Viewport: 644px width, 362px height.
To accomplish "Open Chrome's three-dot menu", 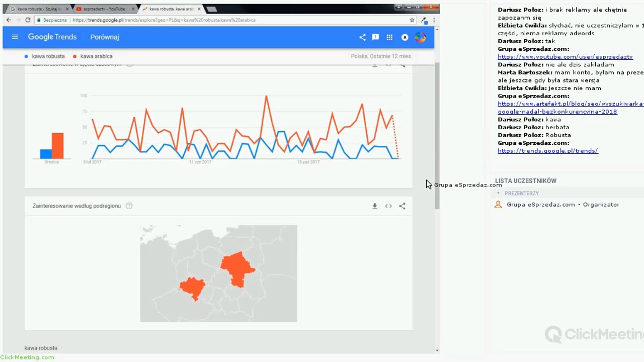I will click(x=434, y=20).
